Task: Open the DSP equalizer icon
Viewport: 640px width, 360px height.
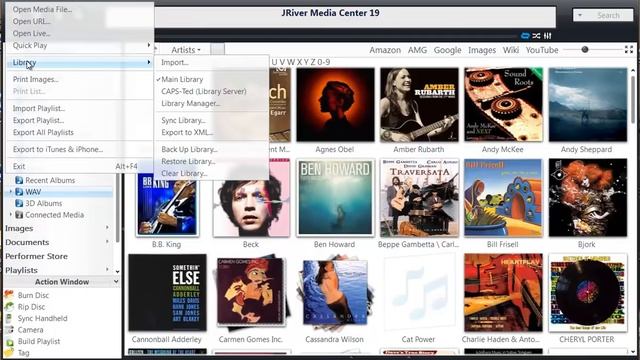Action: [548, 36]
